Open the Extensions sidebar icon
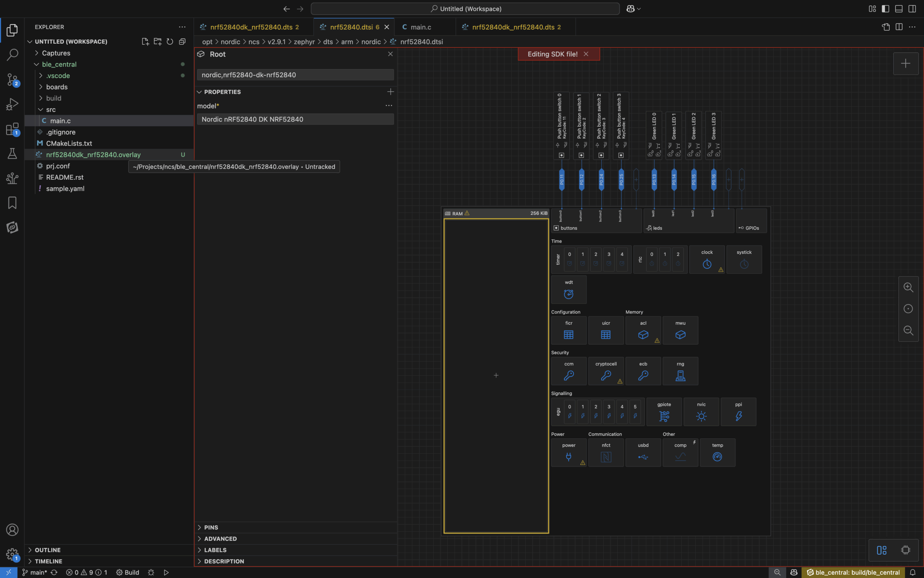 tap(12, 129)
